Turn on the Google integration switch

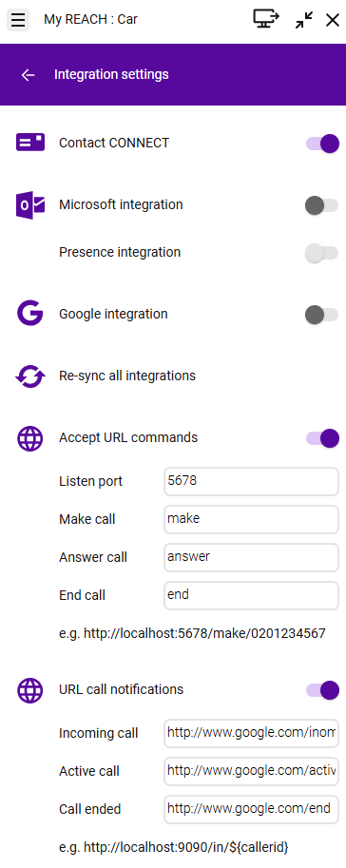coord(321,315)
